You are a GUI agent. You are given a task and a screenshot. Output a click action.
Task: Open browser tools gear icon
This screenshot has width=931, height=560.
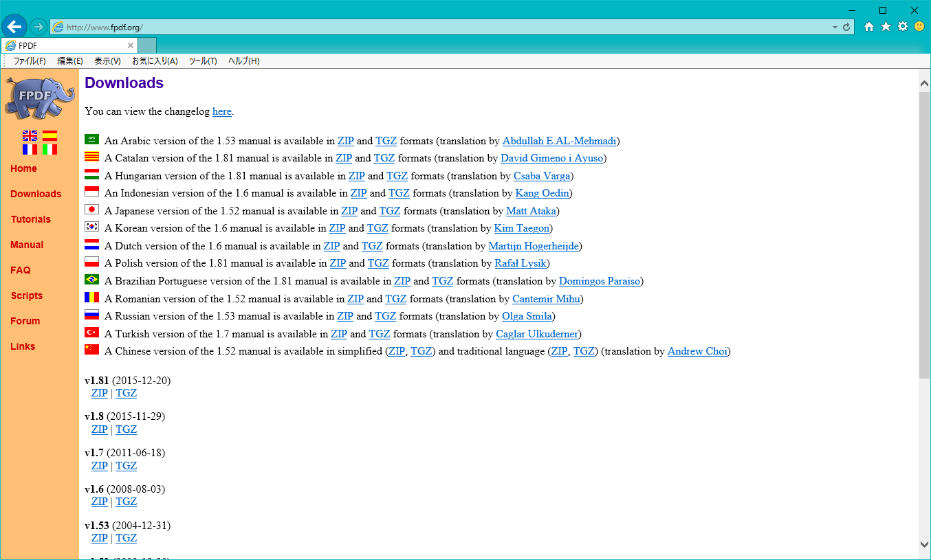click(903, 27)
